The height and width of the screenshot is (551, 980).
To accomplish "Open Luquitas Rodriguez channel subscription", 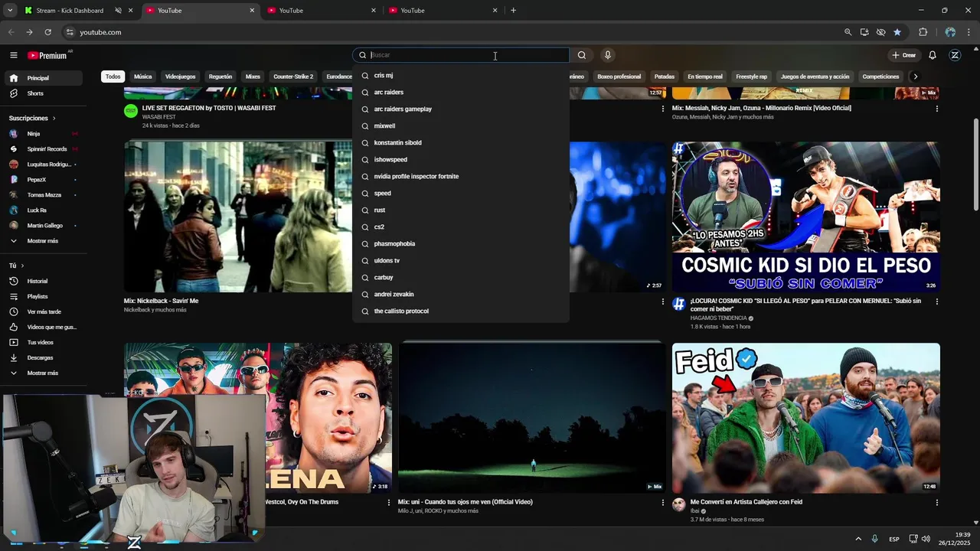I will point(42,165).
